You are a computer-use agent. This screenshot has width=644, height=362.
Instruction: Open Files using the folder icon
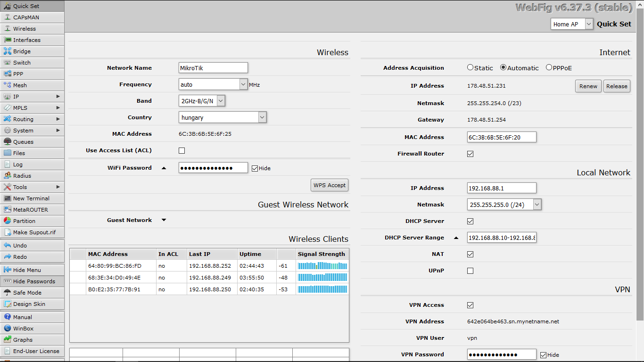(7, 153)
